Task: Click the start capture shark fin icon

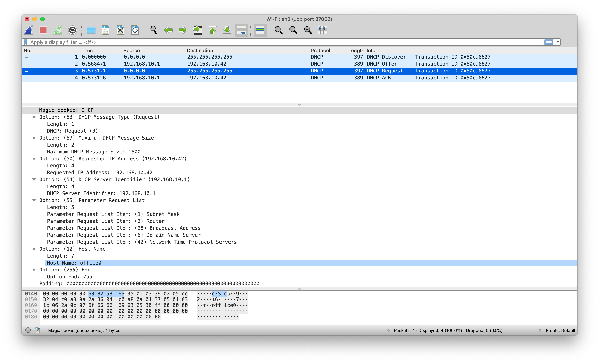Action: (29, 30)
